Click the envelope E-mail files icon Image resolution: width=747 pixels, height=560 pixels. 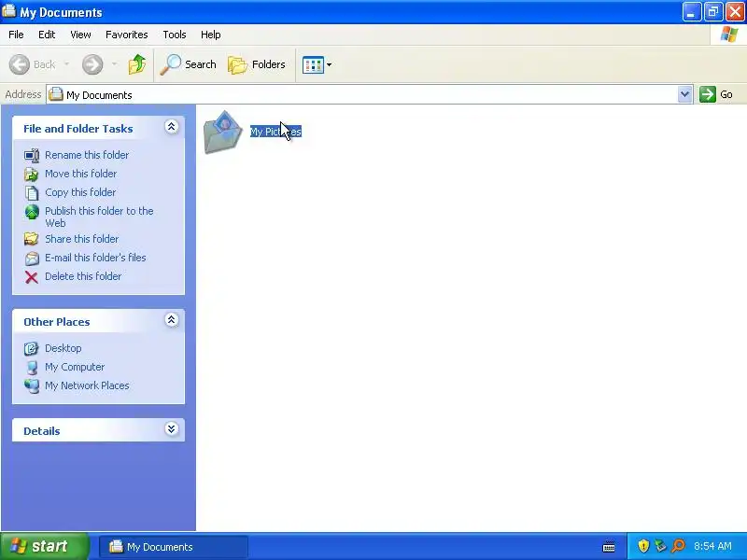coord(32,259)
